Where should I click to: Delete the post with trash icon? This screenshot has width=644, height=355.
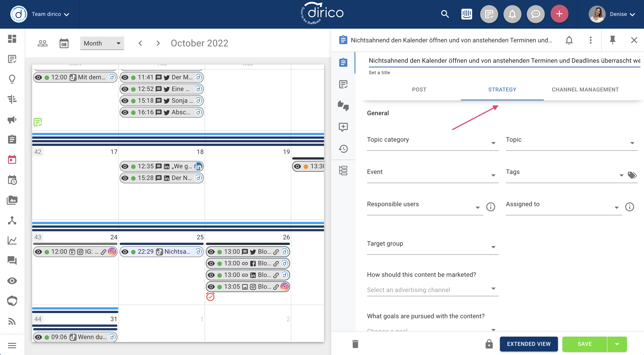pos(355,344)
